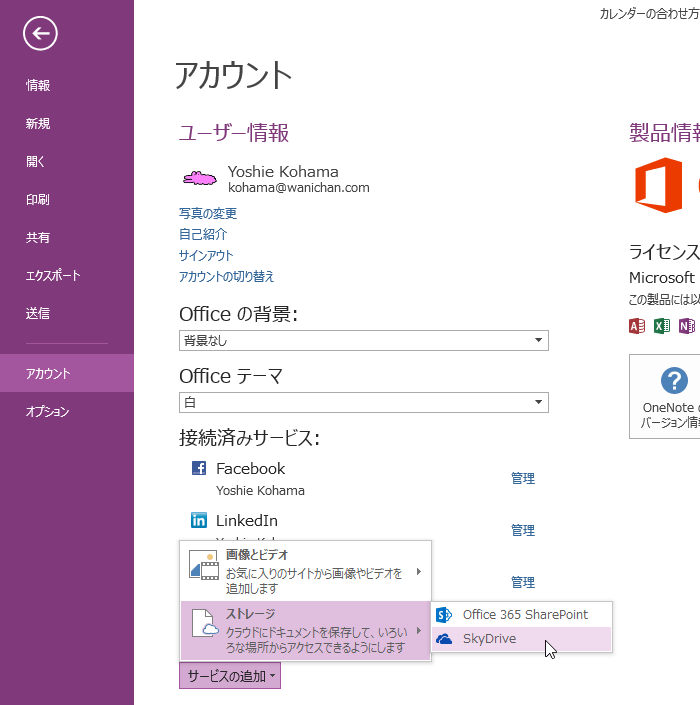Image resolution: width=700 pixels, height=705 pixels.
Task: Click the サインアウト link
Action: (206, 255)
